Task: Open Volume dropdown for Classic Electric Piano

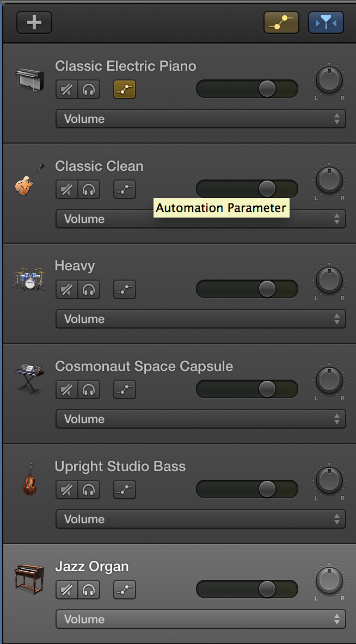Action: tap(201, 119)
